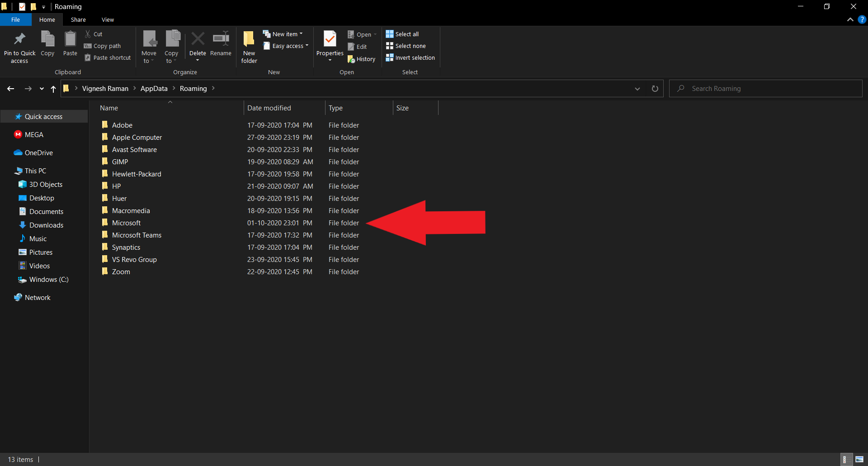Go forward with the right arrow button
868x466 pixels.
(28, 89)
